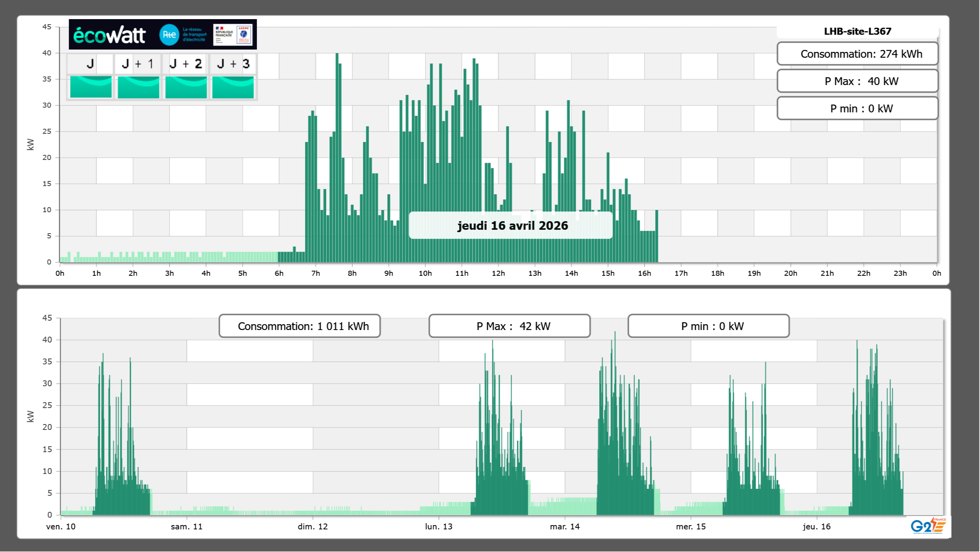Click the RTE round logo
Image resolution: width=980 pixels, height=552 pixels.
169,35
